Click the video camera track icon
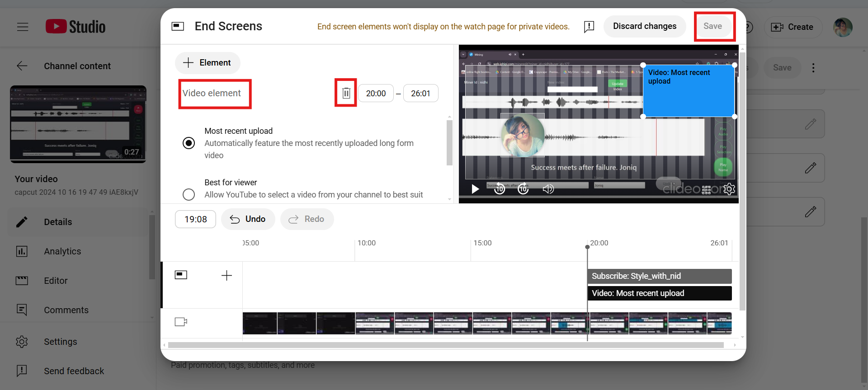868x390 pixels. (181, 322)
